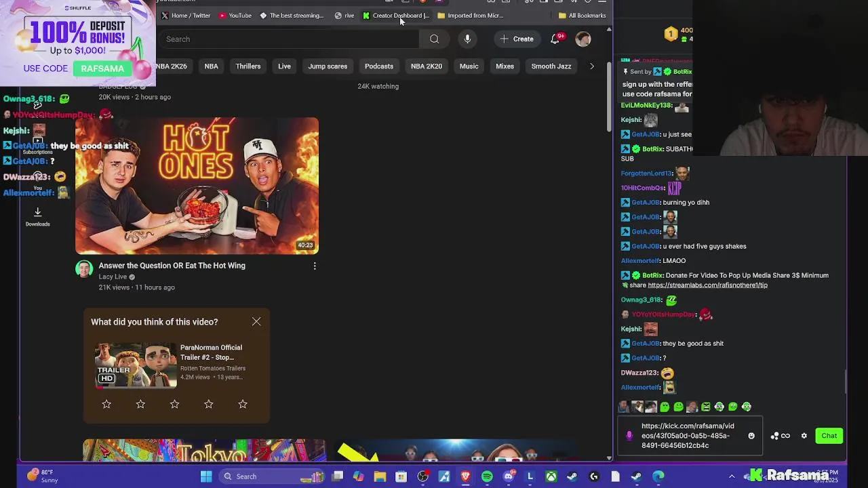Viewport: 868px width, 488px height.
Task: Open the Hot Ones video thumbnail
Action: coord(197,186)
